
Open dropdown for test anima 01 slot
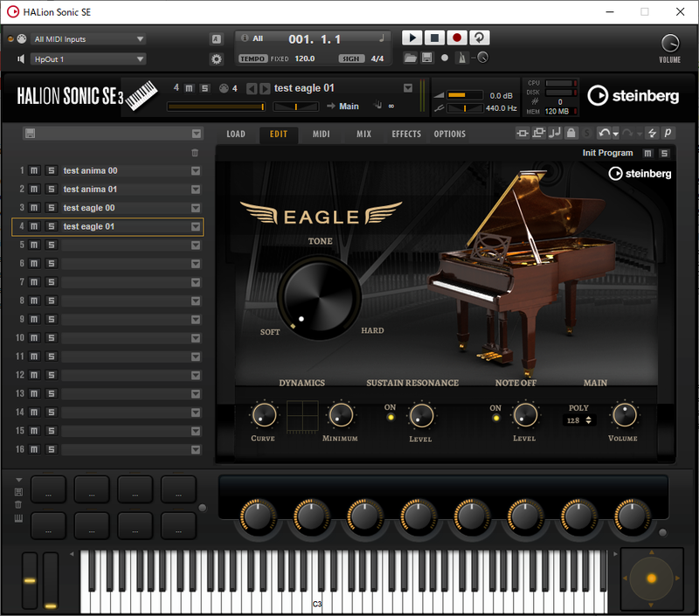click(196, 190)
